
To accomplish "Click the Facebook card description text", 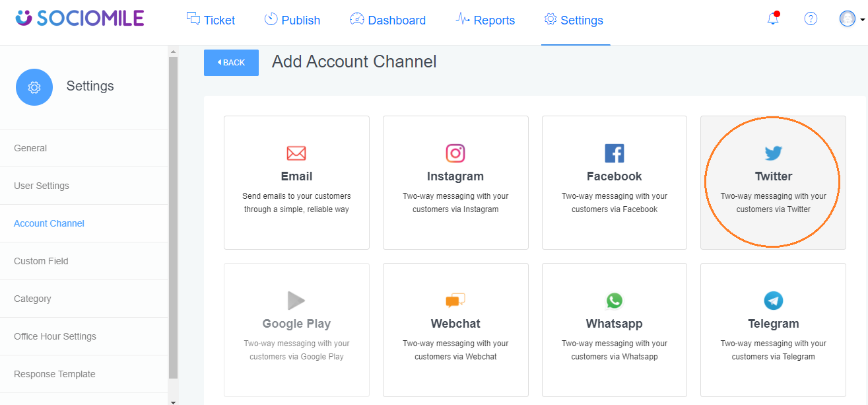I will click(615, 203).
